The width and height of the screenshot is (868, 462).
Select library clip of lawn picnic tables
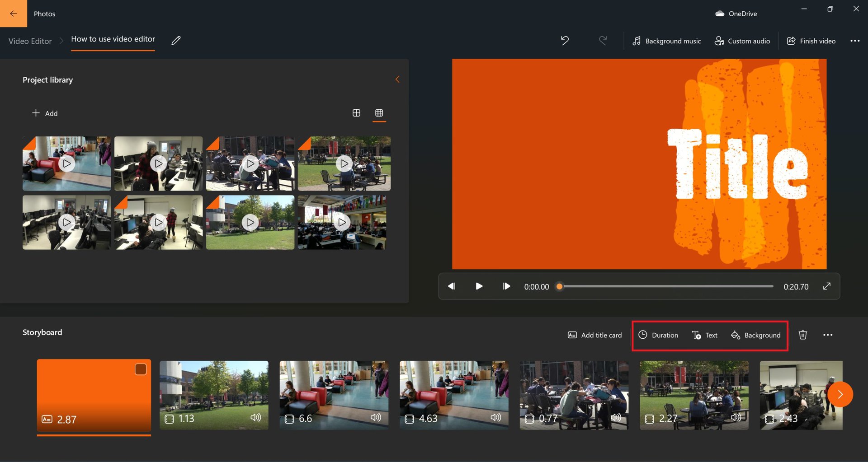pos(344,163)
